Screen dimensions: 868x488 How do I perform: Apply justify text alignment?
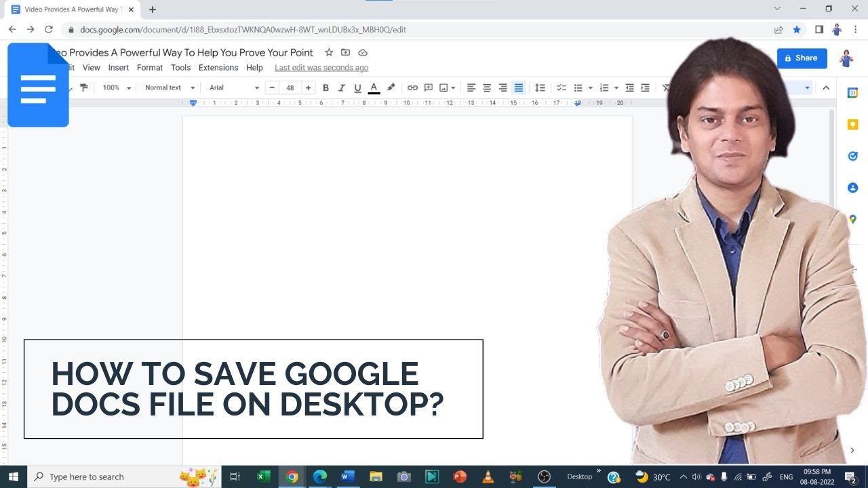coord(519,87)
